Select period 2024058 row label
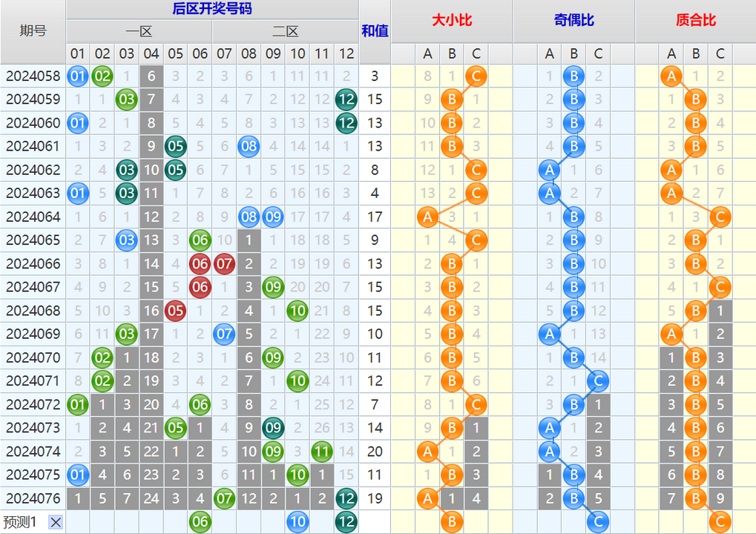Viewport: 756px width, 534px height. [33, 76]
